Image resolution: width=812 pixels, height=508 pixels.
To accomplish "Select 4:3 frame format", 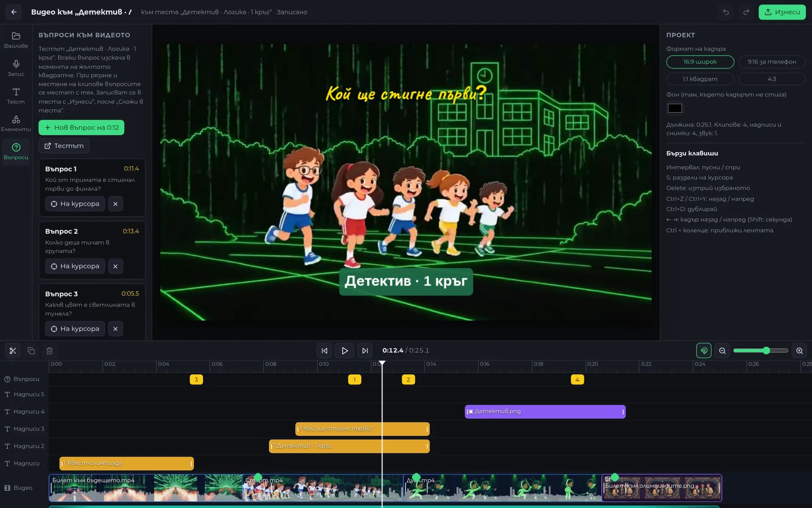I will tap(771, 79).
